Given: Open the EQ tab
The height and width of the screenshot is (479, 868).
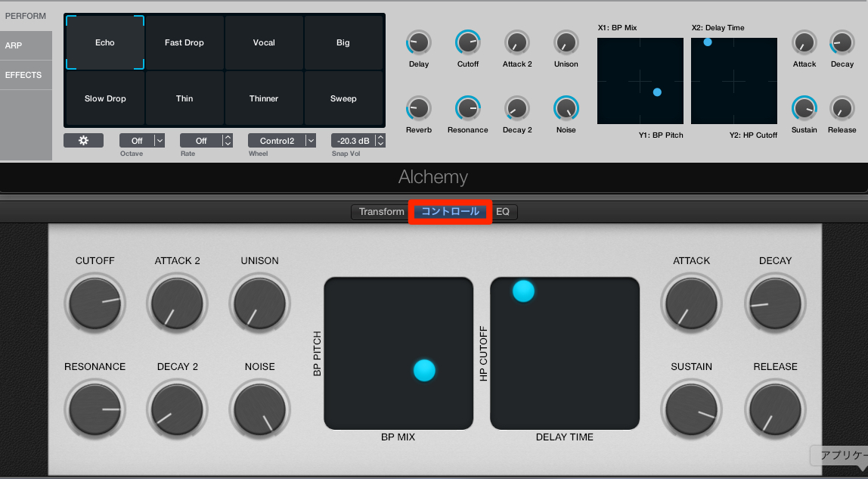Looking at the screenshot, I should tap(503, 212).
